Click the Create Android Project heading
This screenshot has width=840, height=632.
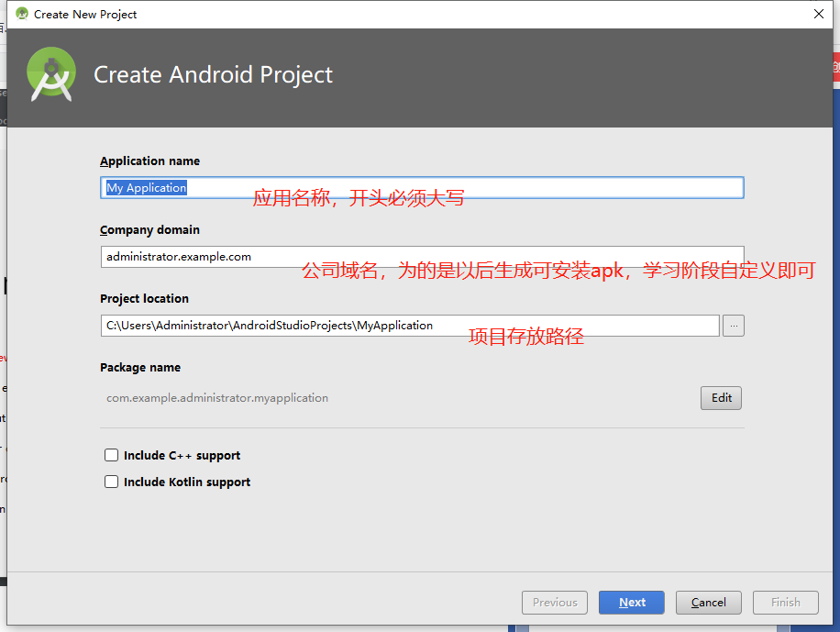(214, 74)
